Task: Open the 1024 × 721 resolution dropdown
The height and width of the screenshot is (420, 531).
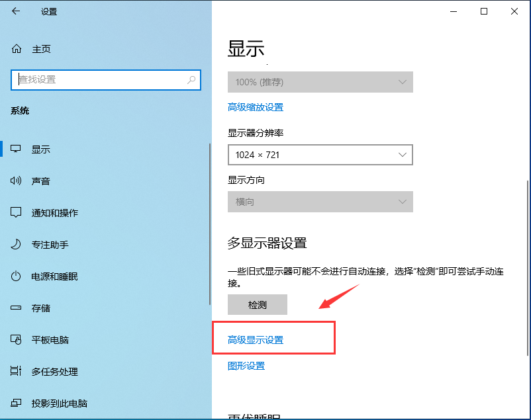Action: [x=320, y=155]
